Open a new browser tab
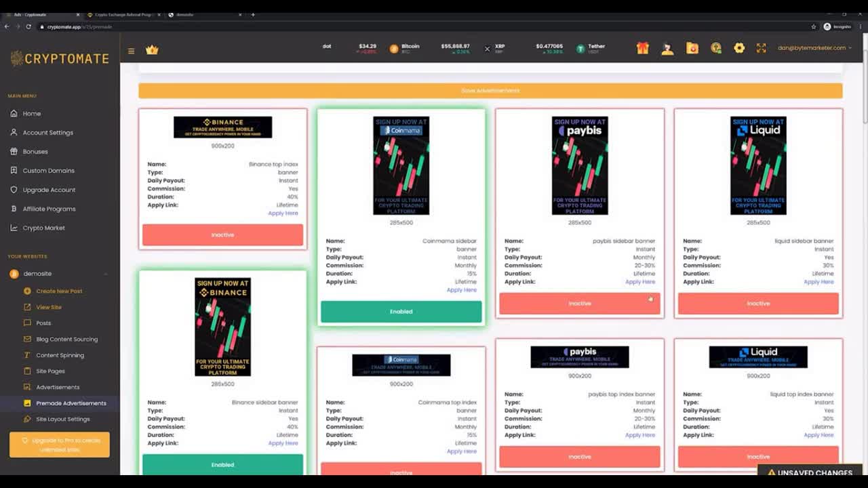This screenshot has height=488, width=868. [x=253, y=14]
